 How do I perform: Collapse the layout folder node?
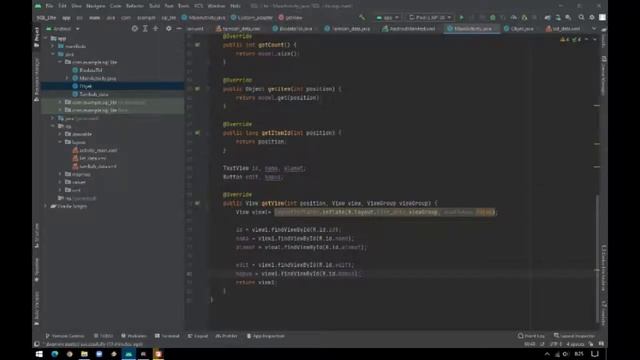point(60,142)
